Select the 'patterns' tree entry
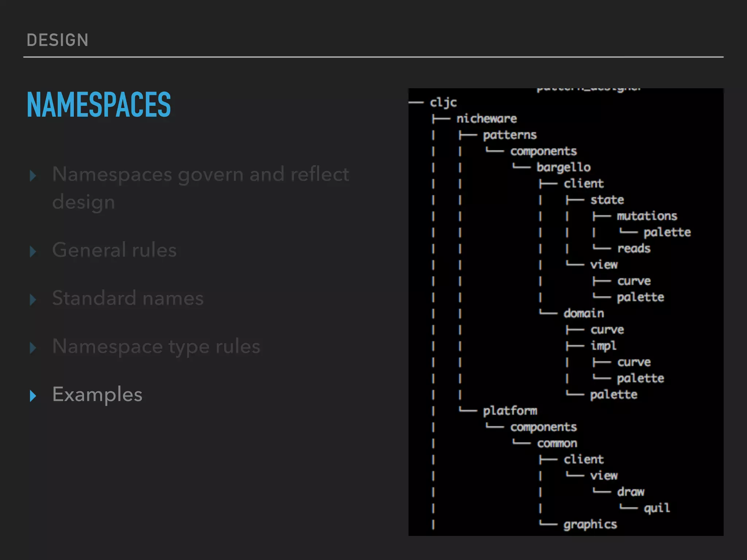 (510, 136)
